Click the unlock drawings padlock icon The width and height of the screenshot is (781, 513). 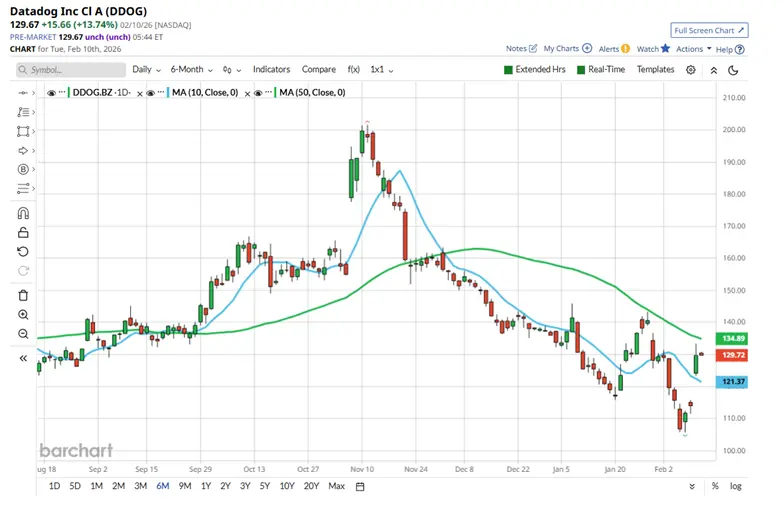tap(23, 232)
